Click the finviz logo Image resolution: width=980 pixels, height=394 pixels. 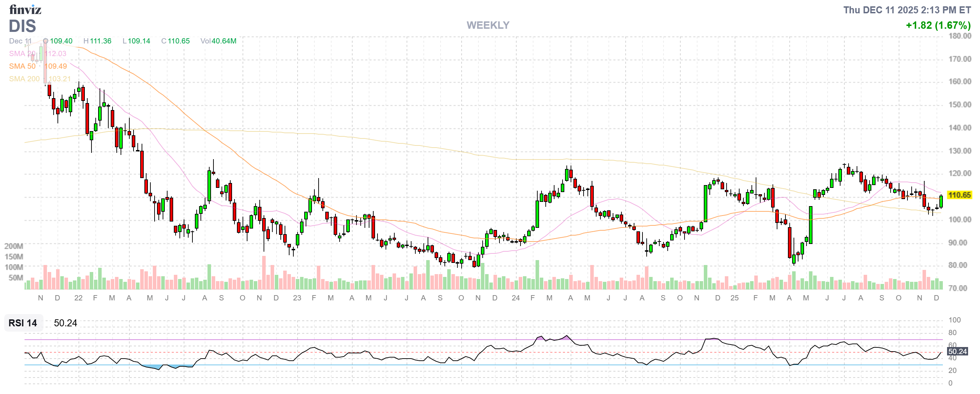[x=25, y=9]
